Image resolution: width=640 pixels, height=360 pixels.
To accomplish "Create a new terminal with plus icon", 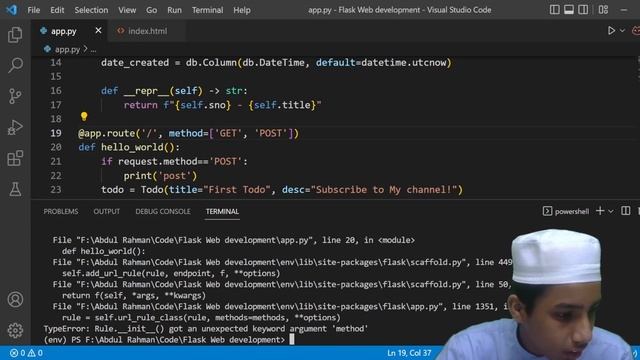I will click(600, 211).
